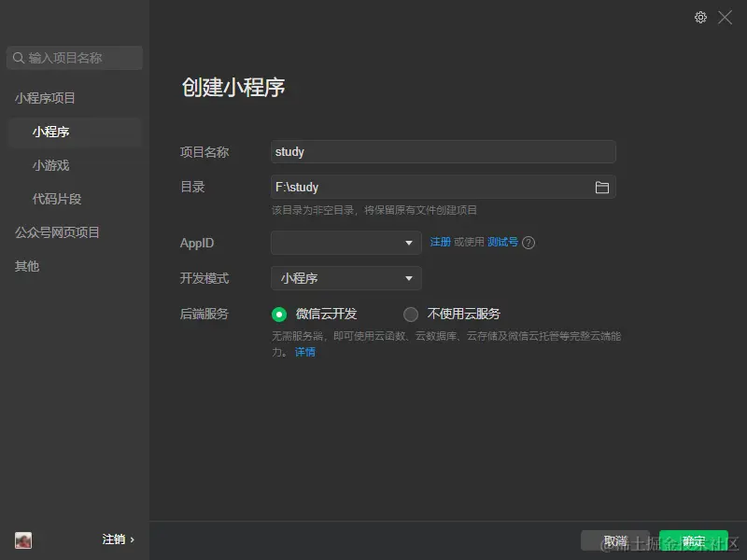Open settings via the gear icon
The width and height of the screenshot is (747, 560).
tap(700, 18)
